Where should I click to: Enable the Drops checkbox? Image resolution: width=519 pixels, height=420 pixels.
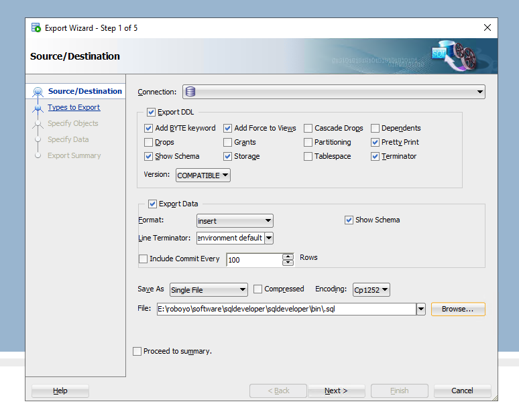tap(149, 142)
